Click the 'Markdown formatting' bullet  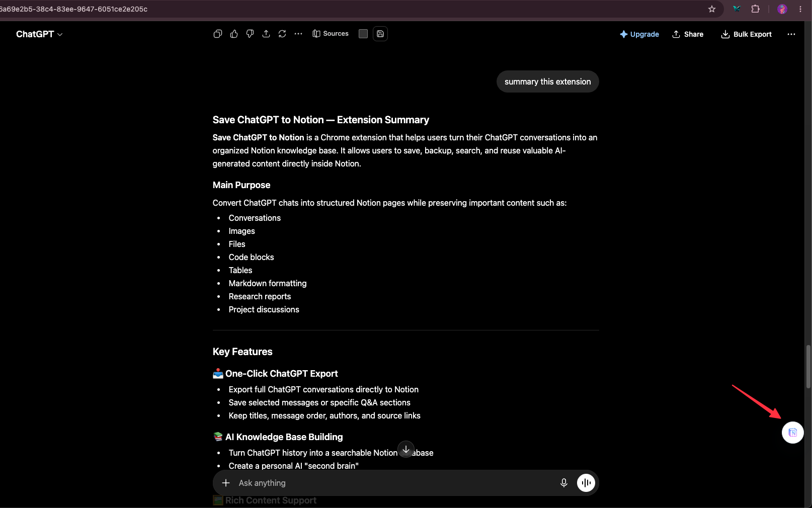[268, 283]
